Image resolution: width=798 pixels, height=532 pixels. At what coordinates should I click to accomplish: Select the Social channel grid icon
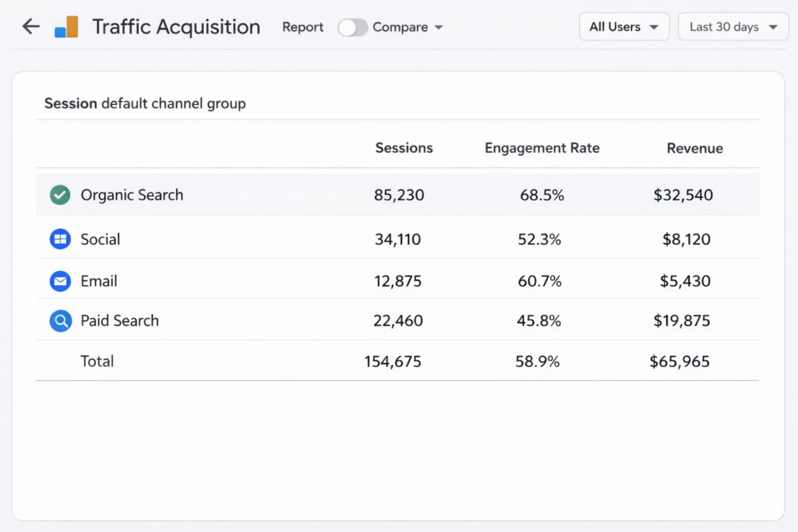click(60, 239)
